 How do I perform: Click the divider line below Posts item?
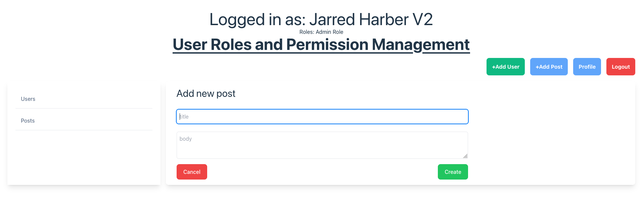pyautogui.click(x=84, y=130)
